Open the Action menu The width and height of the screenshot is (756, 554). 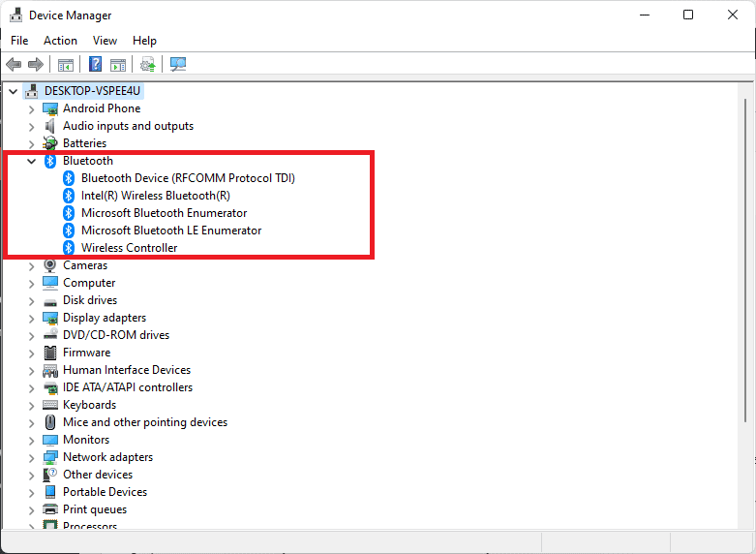pos(60,41)
